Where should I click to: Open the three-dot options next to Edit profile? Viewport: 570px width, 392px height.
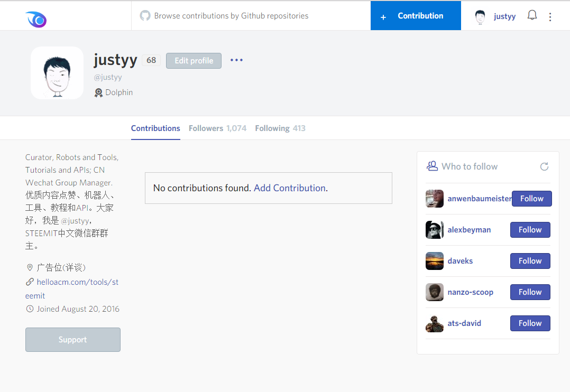point(236,60)
